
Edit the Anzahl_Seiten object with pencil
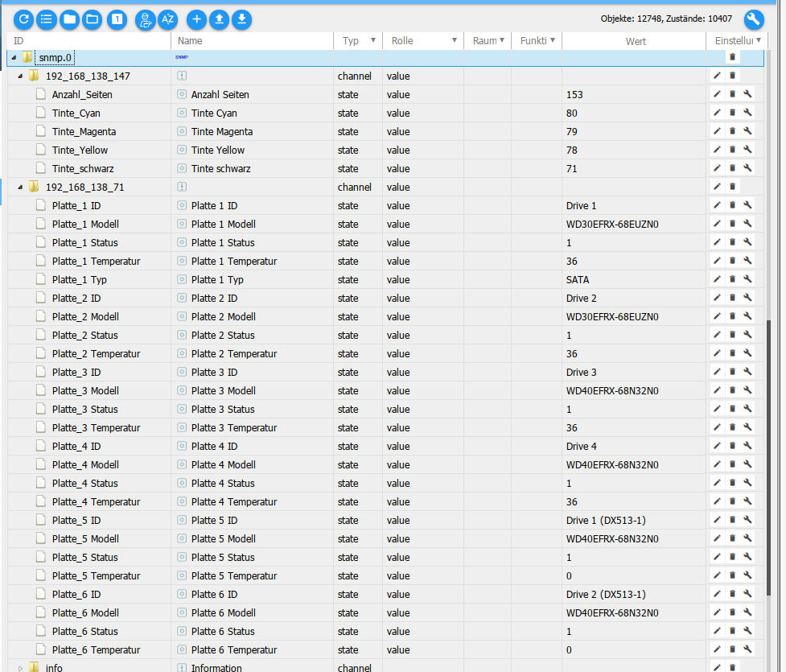[718, 94]
